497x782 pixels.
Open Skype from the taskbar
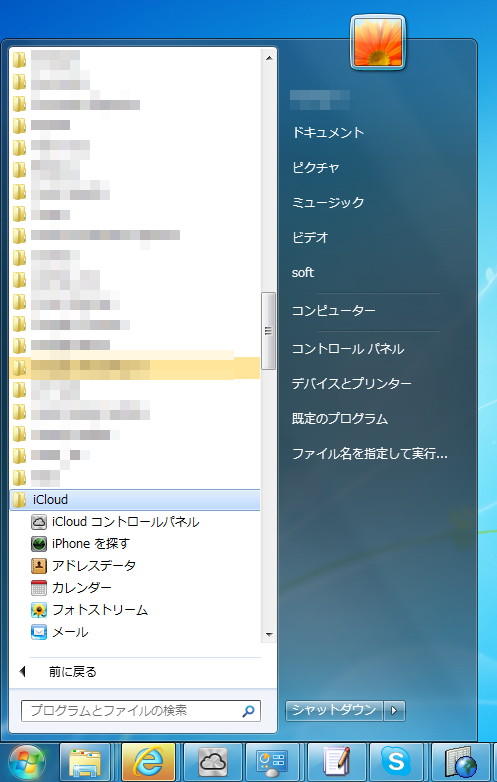coord(396,763)
